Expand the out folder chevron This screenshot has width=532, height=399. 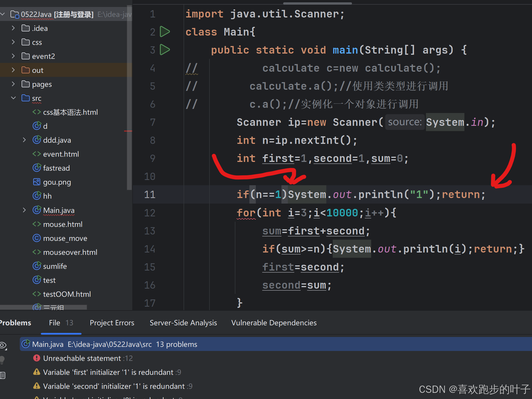(x=13, y=70)
